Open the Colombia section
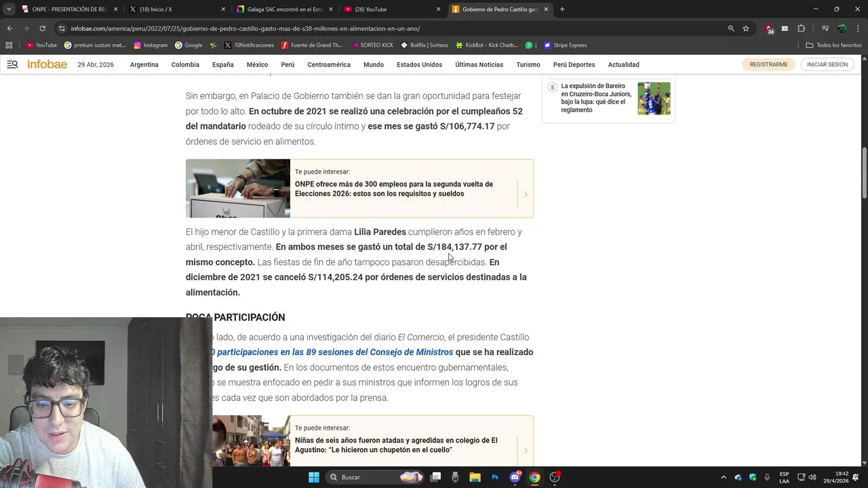The height and width of the screenshot is (488, 868). coord(185,64)
